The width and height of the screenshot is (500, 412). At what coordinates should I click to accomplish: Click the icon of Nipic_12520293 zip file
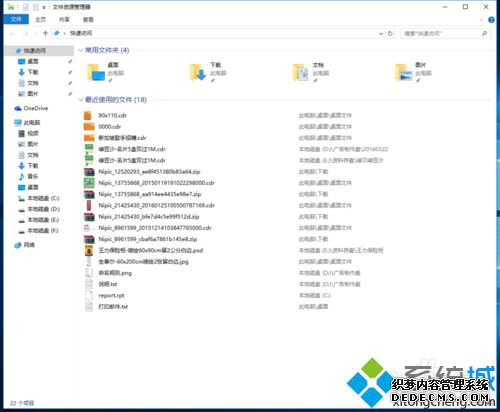tap(89, 172)
